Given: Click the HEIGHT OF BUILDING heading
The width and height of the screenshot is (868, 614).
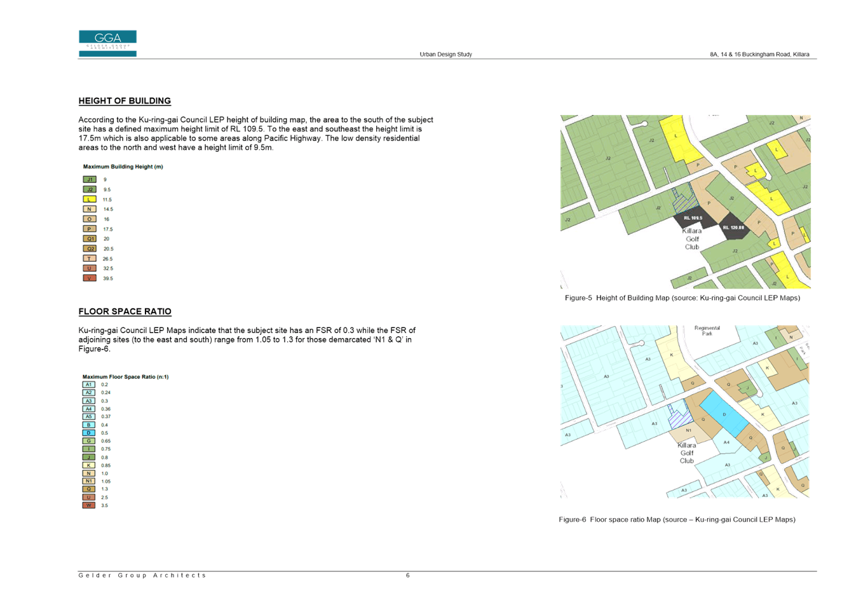Looking at the screenshot, I should click(x=125, y=101).
